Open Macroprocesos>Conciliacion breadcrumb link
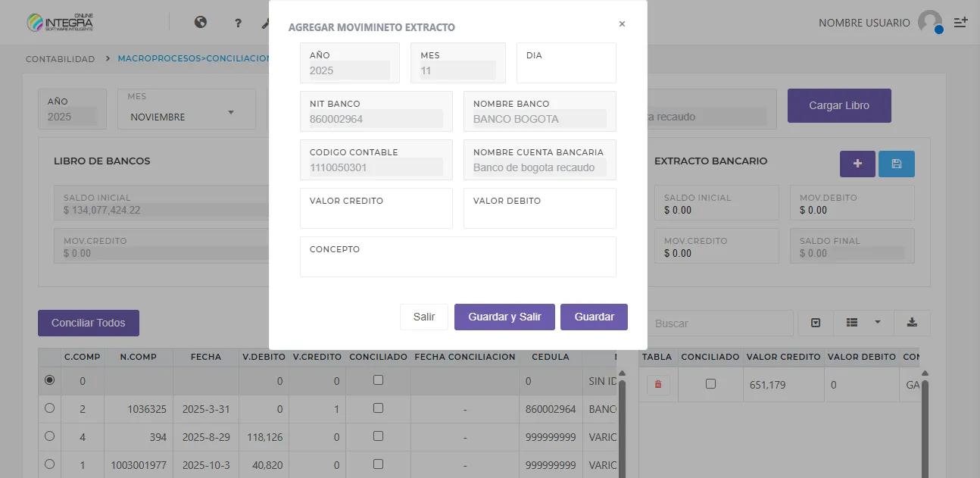The image size is (980, 478). pyautogui.click(x=194, y=59)
